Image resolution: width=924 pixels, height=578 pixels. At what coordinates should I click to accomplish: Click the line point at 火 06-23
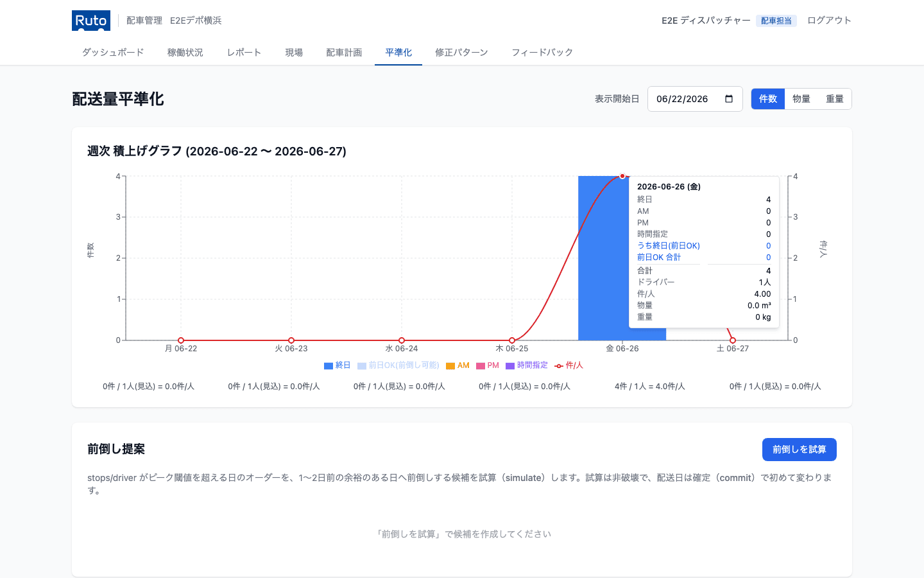click(x=291, y=340)
